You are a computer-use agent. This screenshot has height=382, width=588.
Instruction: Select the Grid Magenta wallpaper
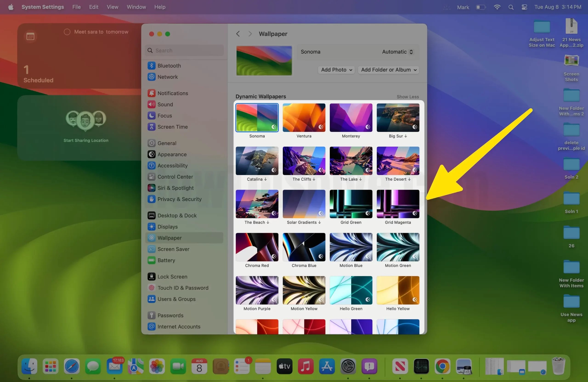[x=398, y=204]
